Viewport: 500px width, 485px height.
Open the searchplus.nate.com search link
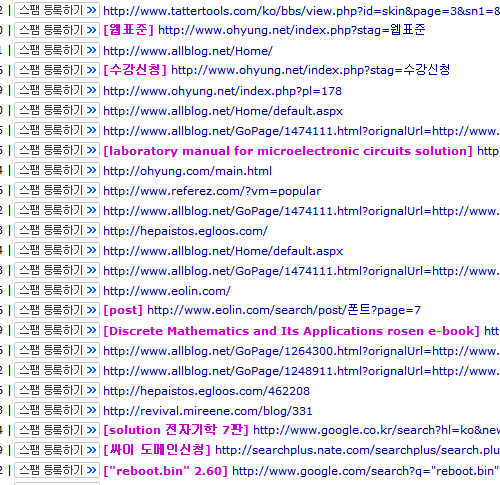coord(358,450)
